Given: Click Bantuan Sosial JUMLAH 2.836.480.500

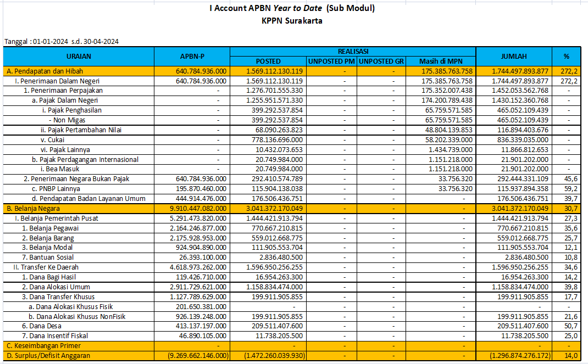Looking at the screenshot, I should [x=526, y=257].
